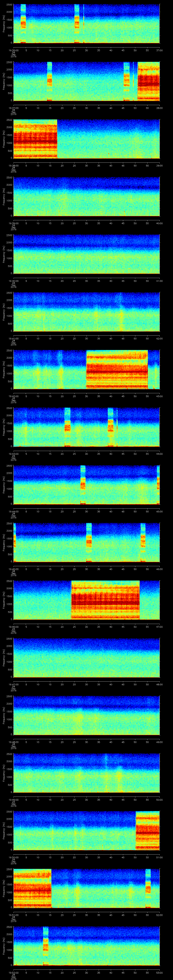Select the burst near 22 seconds in the 19:43 panel
The width and height of the screenshot is (173, 980).
67,426
